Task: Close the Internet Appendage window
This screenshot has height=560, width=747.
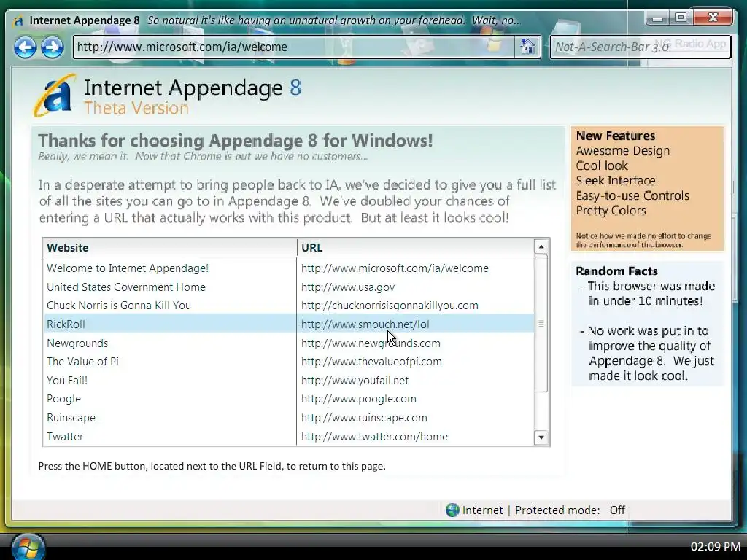Action: click(x=713, y=17)
